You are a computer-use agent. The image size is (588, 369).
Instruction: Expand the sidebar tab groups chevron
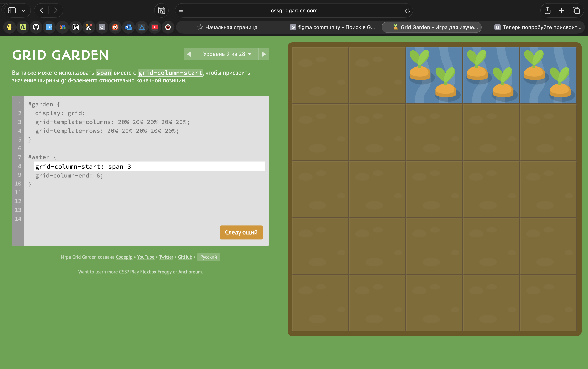[23, 10]
